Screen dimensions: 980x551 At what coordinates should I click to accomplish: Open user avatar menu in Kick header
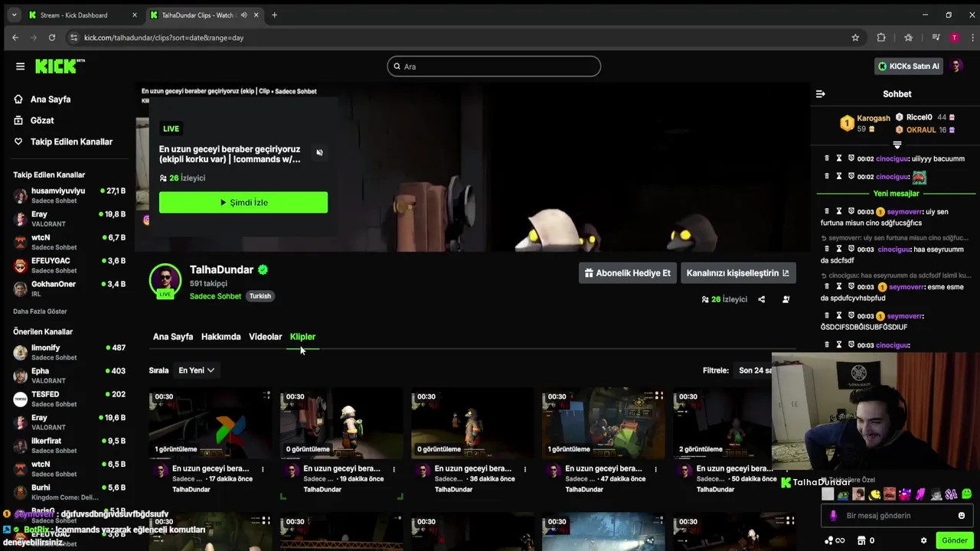coord(955,66)
